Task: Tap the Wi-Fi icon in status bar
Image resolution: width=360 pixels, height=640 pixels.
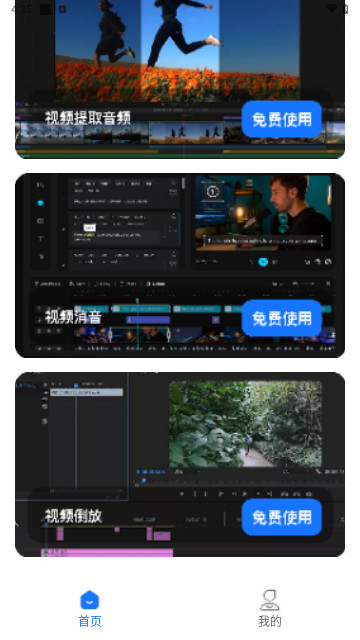Action: point(332,9)
